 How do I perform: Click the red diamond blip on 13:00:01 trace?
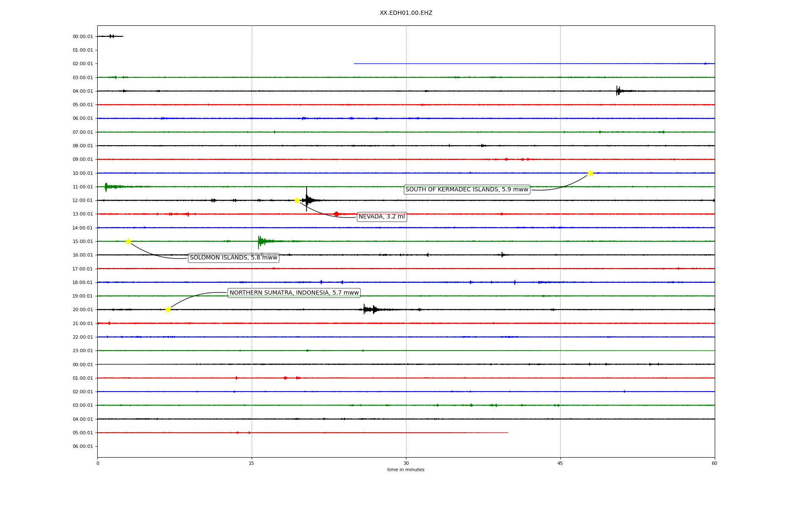(x=336, y=214)
